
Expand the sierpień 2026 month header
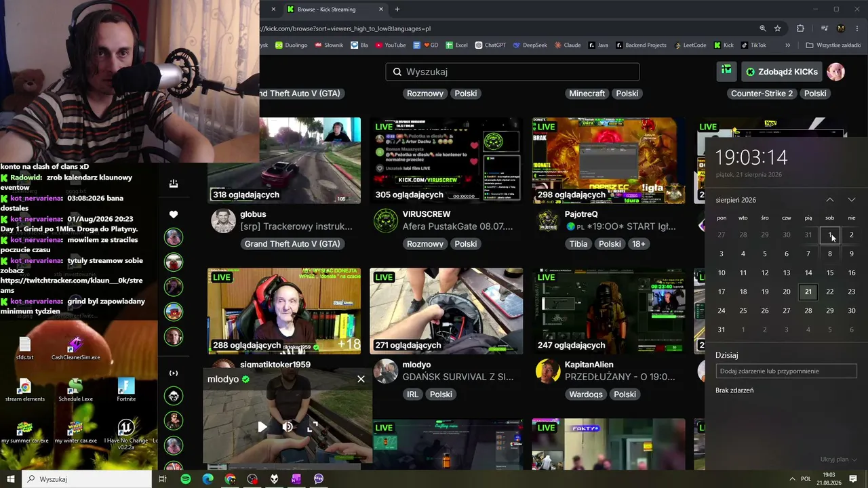point(736,200)
